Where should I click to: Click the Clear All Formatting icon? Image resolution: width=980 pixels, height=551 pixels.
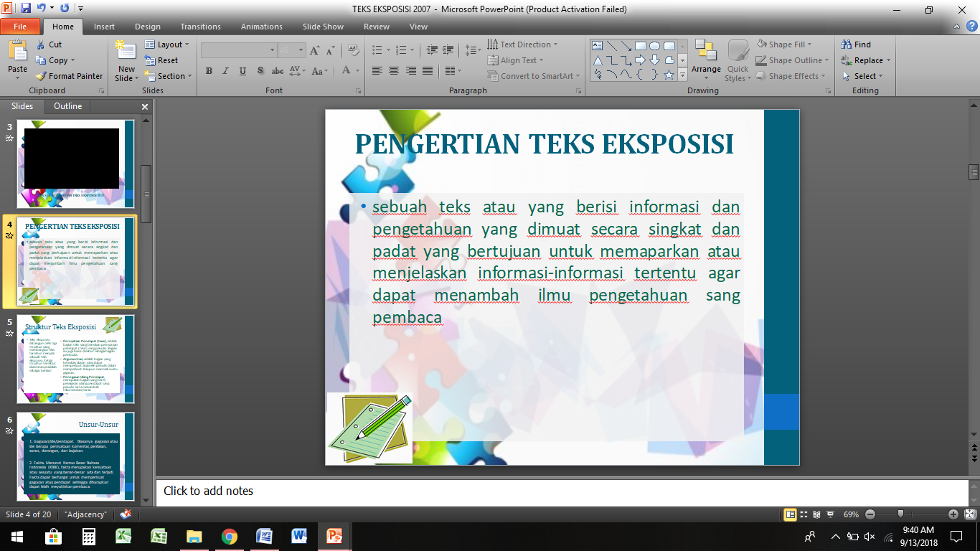pos(353,50)
